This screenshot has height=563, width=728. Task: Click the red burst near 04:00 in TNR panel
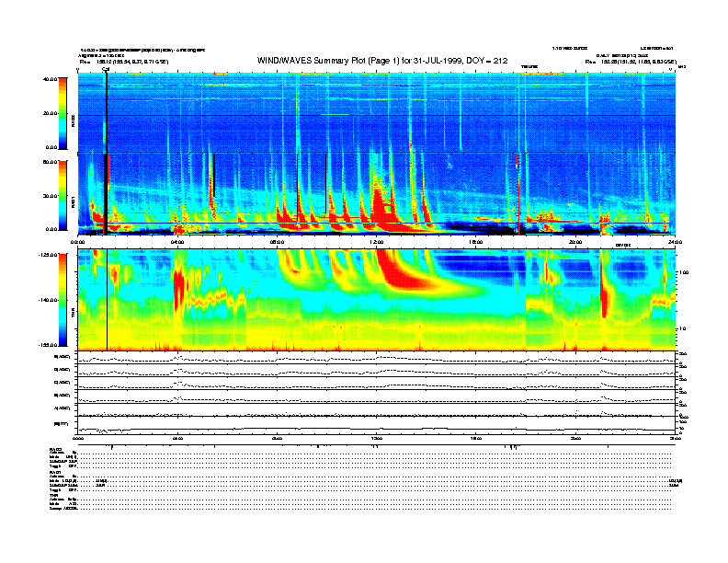(178, 288)
